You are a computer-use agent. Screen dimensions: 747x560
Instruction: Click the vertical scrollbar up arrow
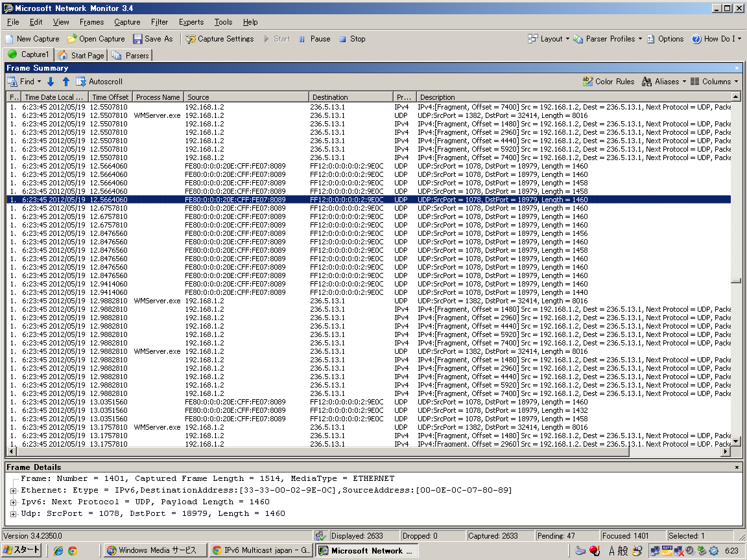[736, 97]
